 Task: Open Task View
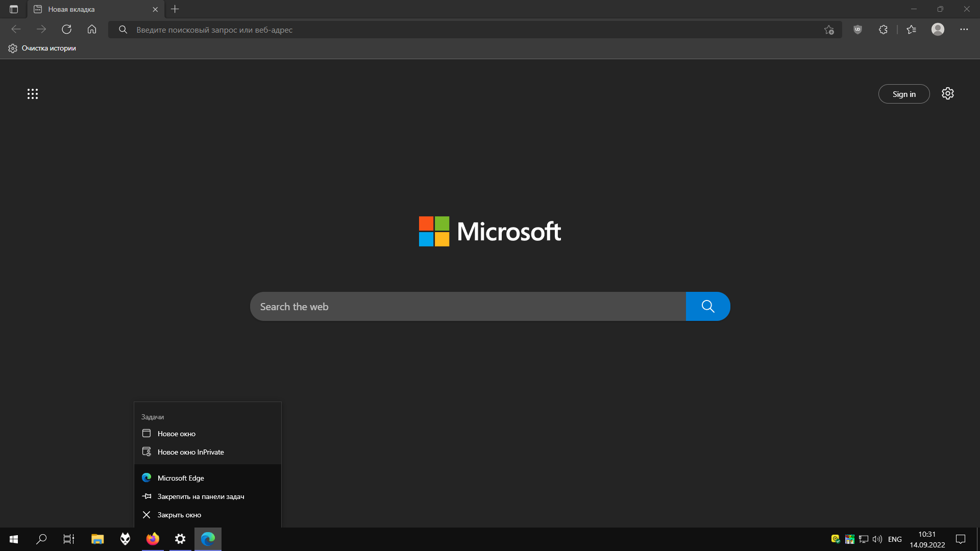[69, 539]
